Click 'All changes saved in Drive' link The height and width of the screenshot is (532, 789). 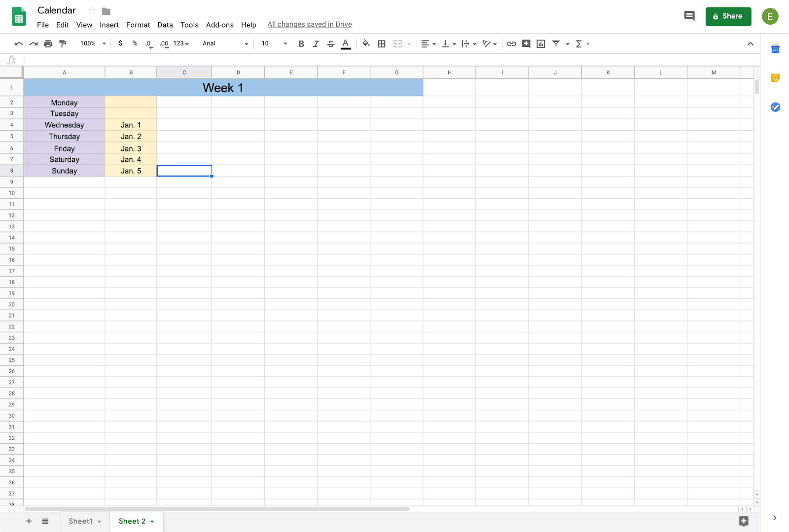[x=310, y=24]
